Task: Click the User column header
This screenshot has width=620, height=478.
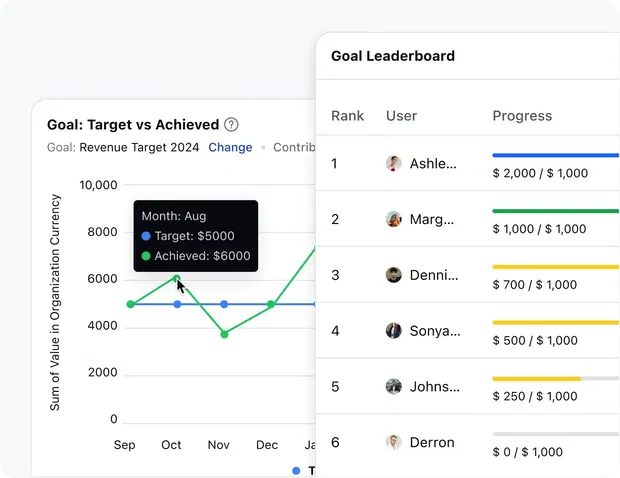Action: (400, 116)
